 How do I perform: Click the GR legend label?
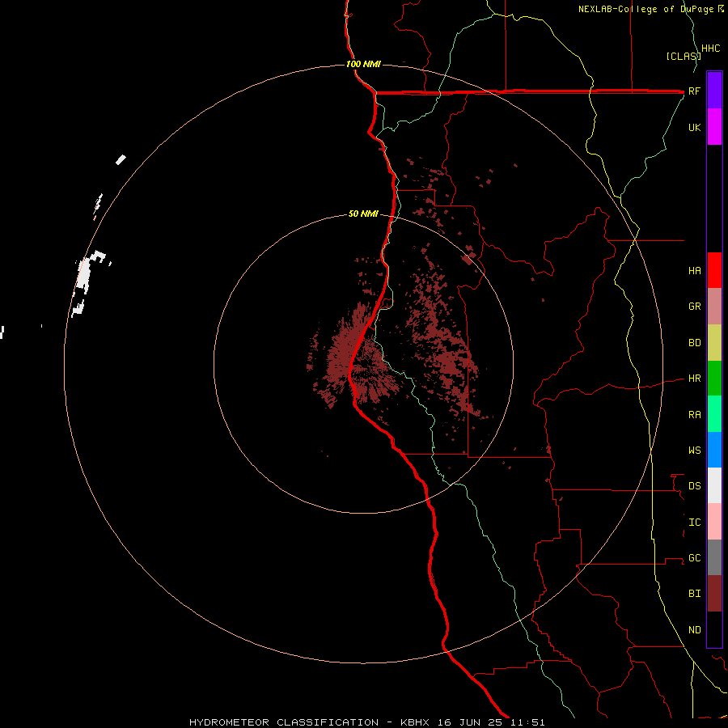tap(695, 307)
